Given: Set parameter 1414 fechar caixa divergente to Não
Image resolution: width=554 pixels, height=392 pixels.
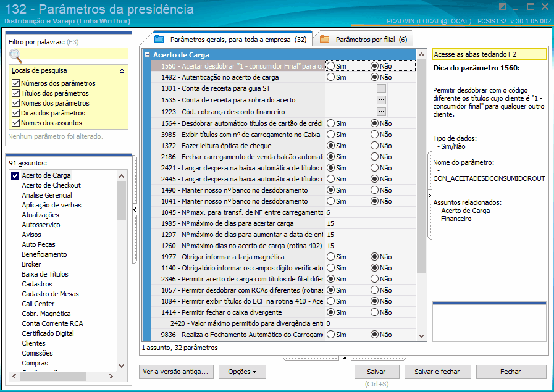Looking at the screenshot, I should point(374,312).
